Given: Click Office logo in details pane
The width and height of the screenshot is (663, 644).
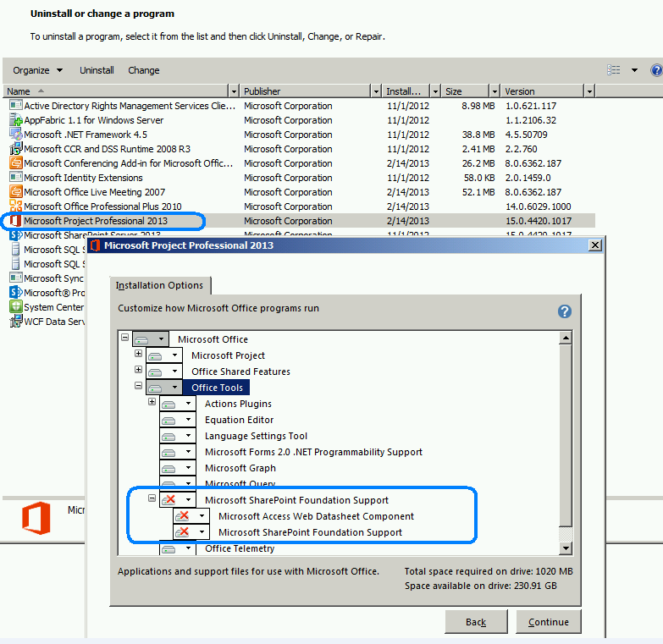Looking at the screenshot, I should coord(36,518).
